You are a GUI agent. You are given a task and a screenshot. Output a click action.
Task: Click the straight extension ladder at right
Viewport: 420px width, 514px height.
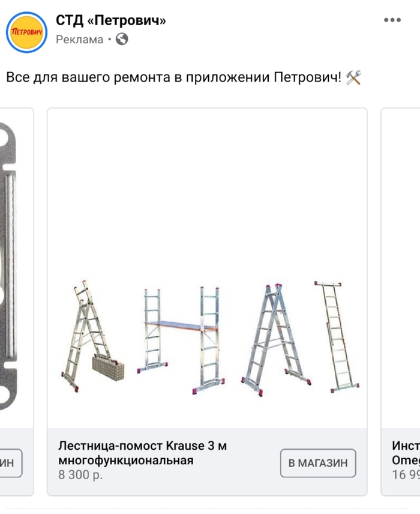337,337
